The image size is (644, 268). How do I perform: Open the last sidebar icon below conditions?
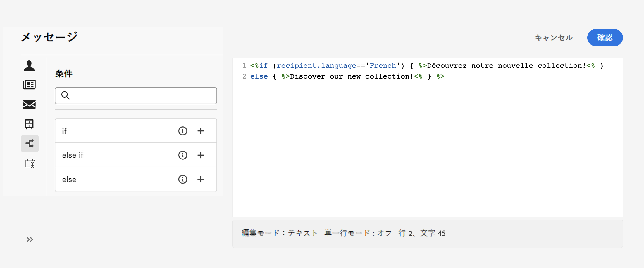[30, 163]
